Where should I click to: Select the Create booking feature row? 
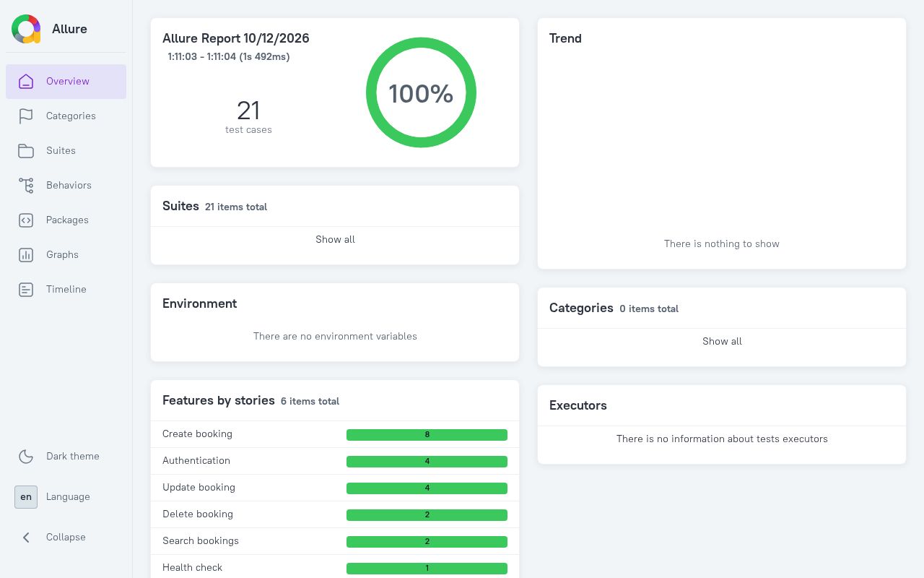[x=335, y=434]
